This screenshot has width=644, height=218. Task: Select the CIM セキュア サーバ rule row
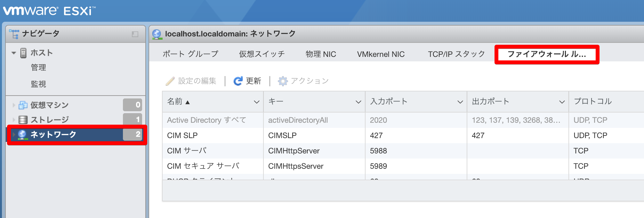pyautogui.click(x=403, y=166)
